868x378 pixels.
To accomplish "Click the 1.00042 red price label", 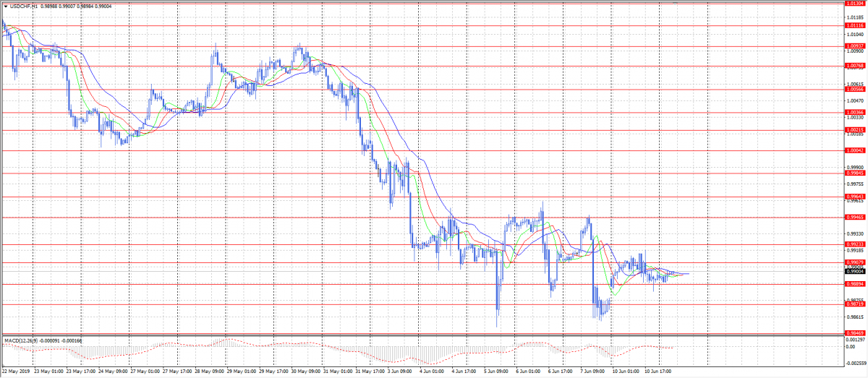I will click(x=856, y=150).
